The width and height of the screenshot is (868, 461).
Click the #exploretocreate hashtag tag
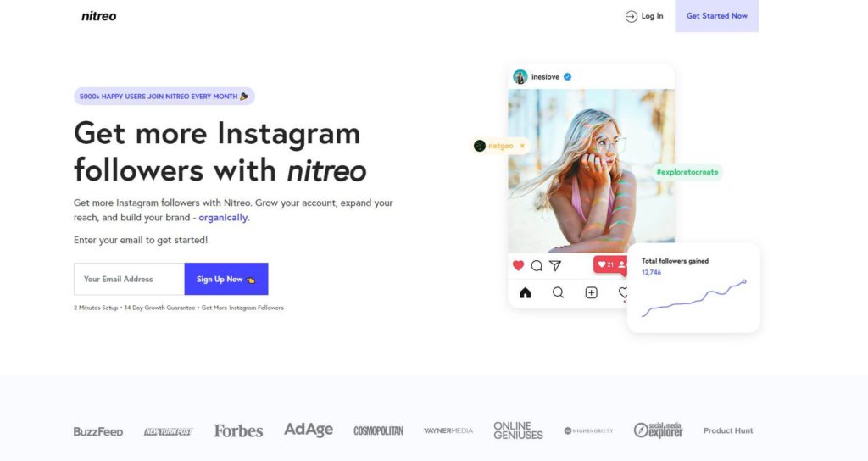point(687,172)
